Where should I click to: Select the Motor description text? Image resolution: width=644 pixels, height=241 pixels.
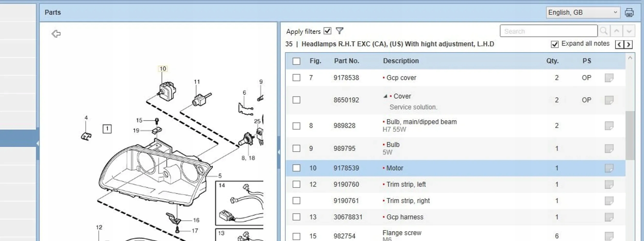(x=395, y=168)
